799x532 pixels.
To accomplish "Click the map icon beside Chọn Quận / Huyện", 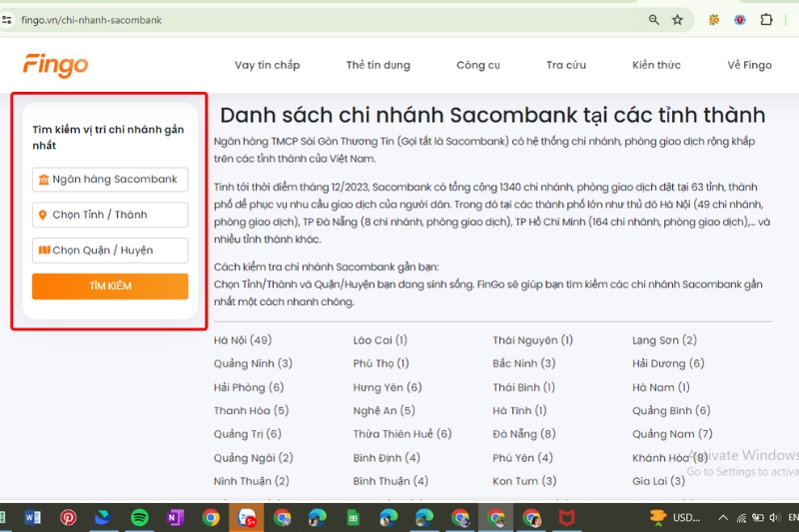I will (44, 250).
